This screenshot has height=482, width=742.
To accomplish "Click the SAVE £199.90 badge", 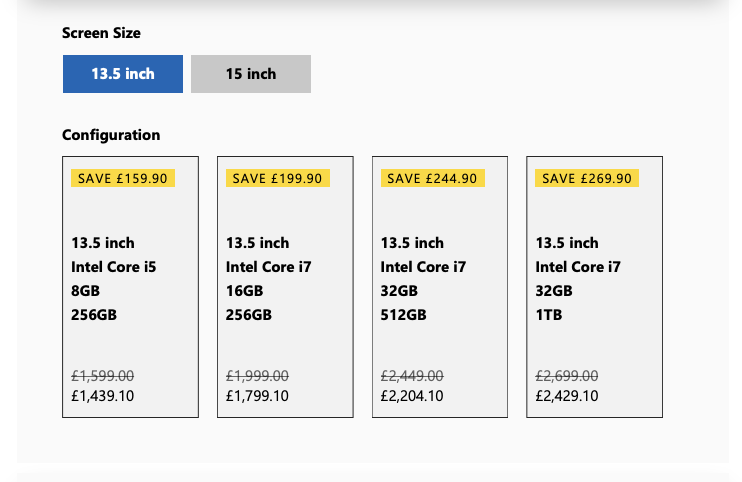I will [278, 178].
